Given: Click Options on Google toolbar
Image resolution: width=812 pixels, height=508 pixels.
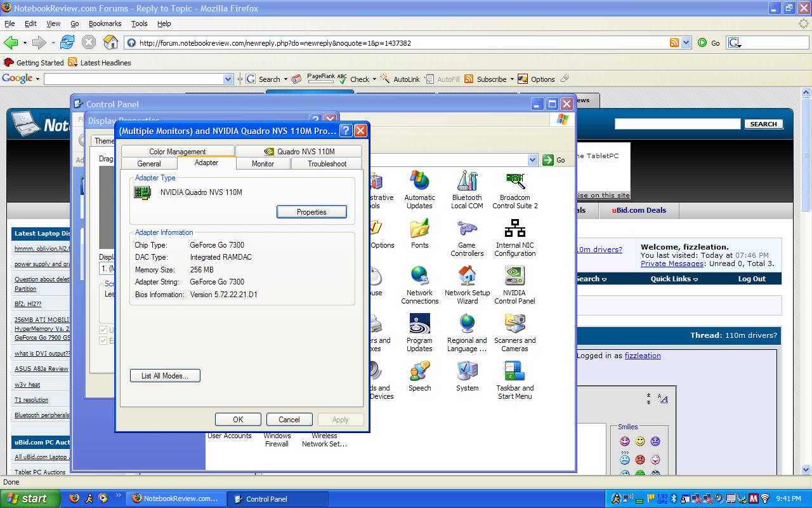Looking at the screenshot, I should click(536, 79).
